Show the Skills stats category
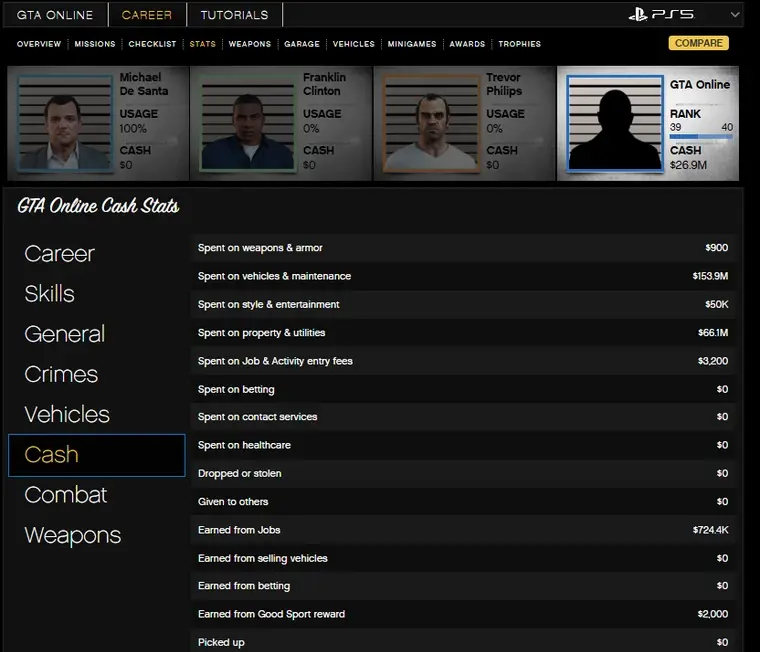Image resolution: width=760 pixels, height=652 pixels. click(x=49, y=294)
